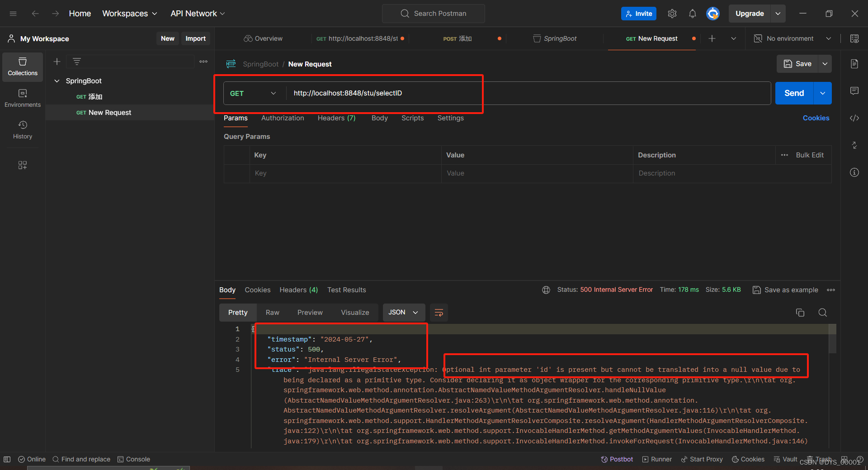Open the notifications bell
The height and width of the screenshot is (470, 868).
(x=693, y=14)
